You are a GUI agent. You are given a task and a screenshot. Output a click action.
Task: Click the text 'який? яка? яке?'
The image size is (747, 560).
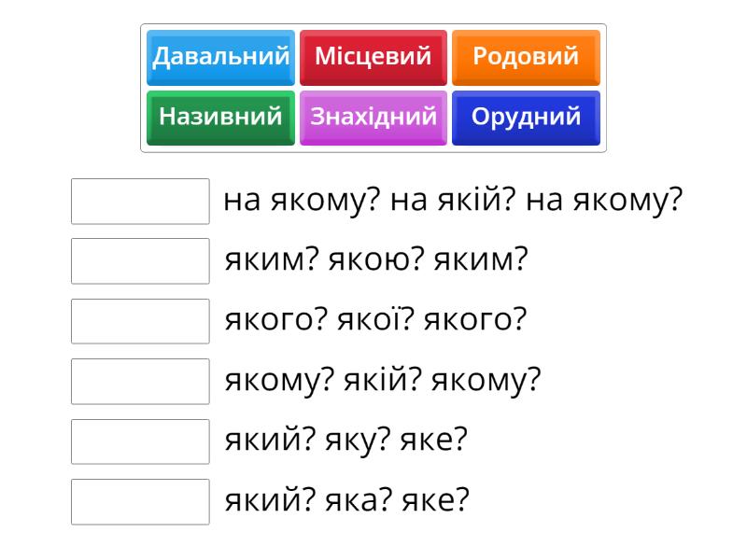(x=346, y=501)
